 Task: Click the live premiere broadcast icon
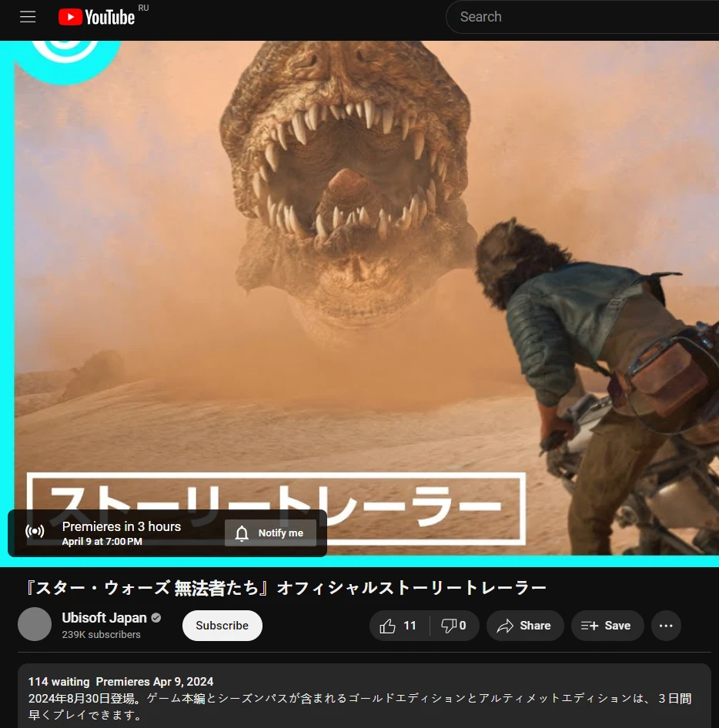tap(35, 531)
